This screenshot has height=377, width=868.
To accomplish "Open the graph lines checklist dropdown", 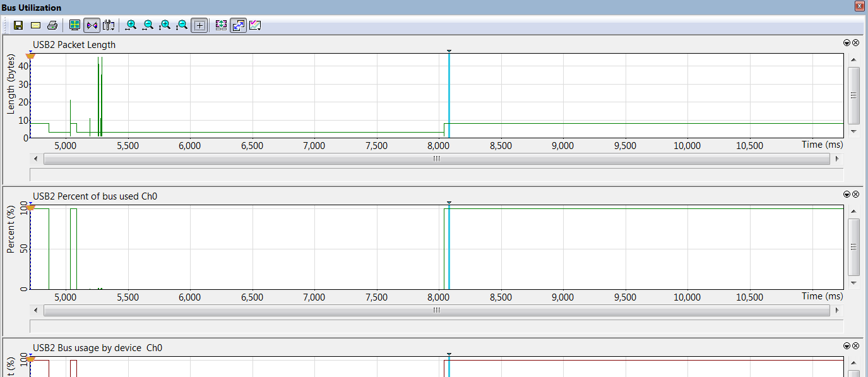I will click(x=255, y=25).
